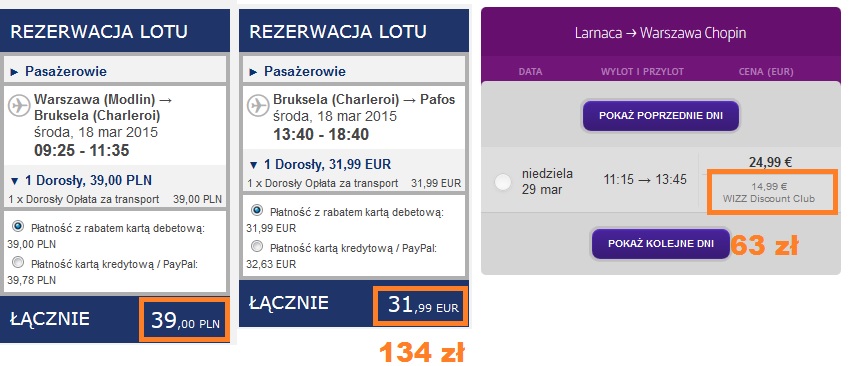Click Pokaż kolejne dni button
850x366 pixels.
661,243
